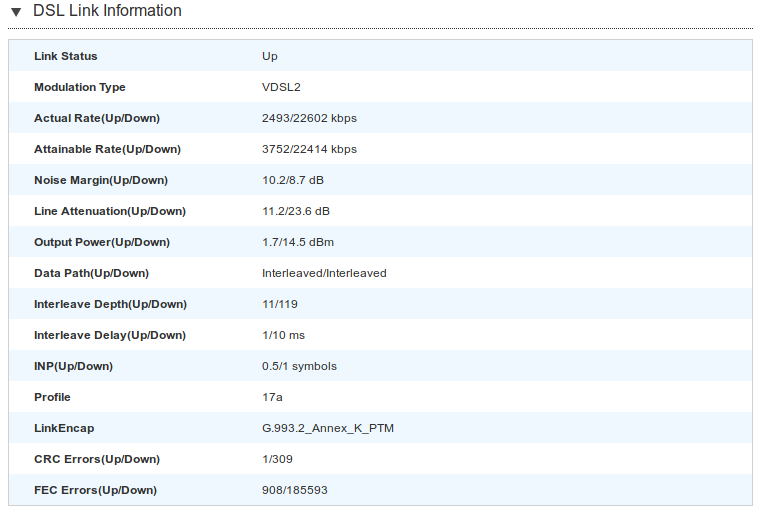The image size is (763, 518).
Task: Select the Profile label
Action: pyautogui.click(x=52, y=397)
